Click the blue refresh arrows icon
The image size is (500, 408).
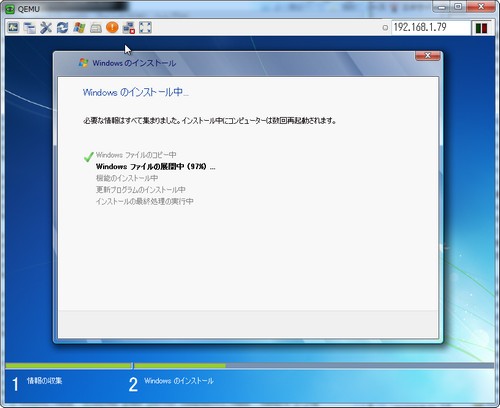click(62, 27)
